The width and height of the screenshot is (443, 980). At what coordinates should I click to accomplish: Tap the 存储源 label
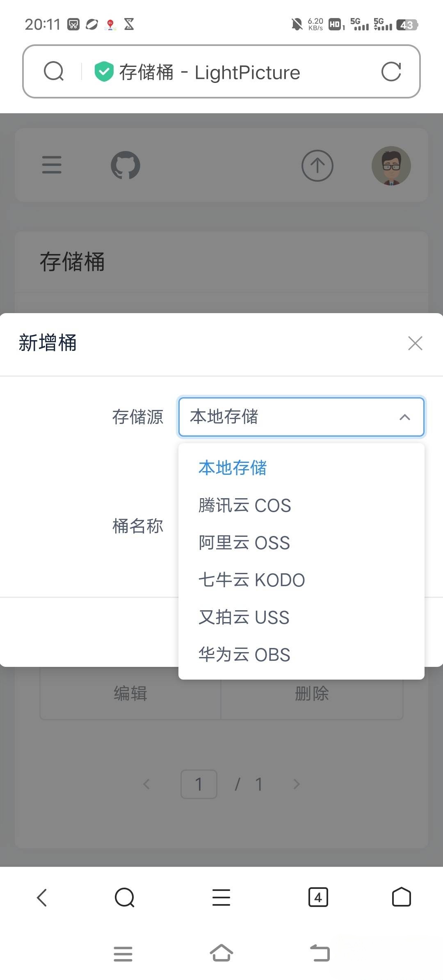pos(138,417)
